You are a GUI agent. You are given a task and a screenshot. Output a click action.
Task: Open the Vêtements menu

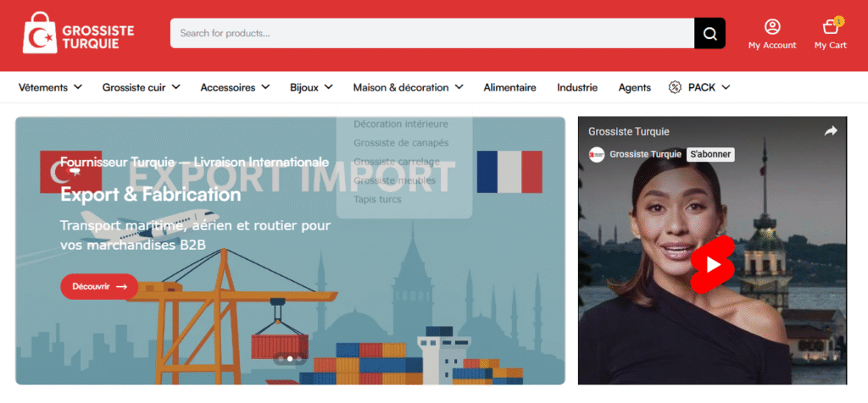43,87
